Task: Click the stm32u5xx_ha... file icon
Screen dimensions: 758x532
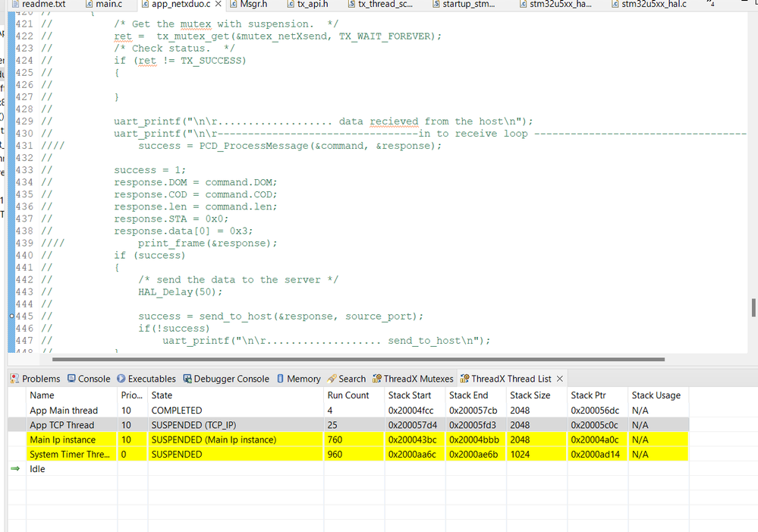Action: point(523,5)
